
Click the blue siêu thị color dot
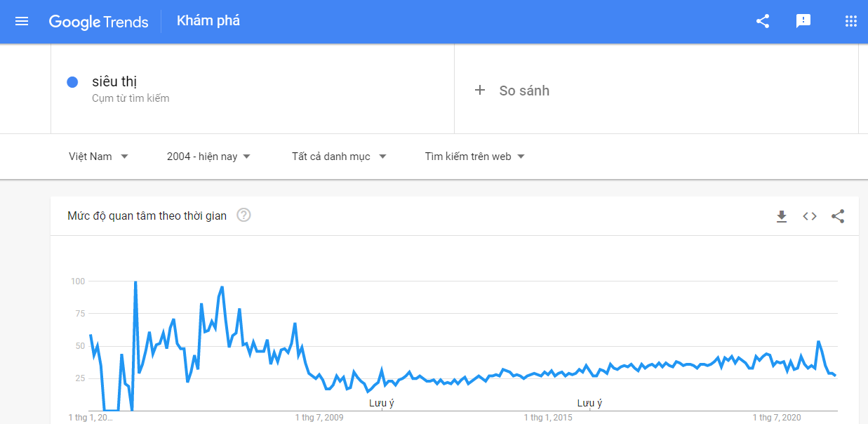tap(72, 82)
